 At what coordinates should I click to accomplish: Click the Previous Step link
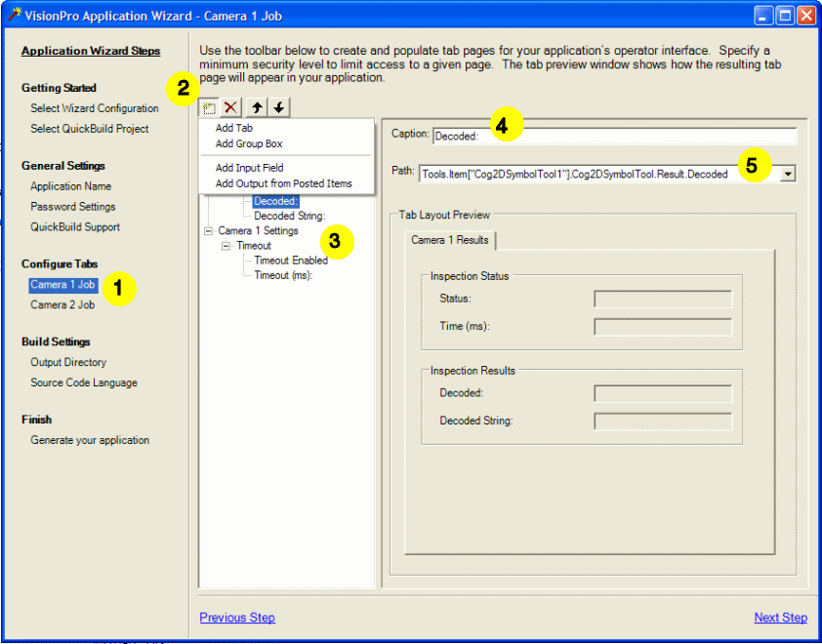pyautogui.click(x=236, y=617)
